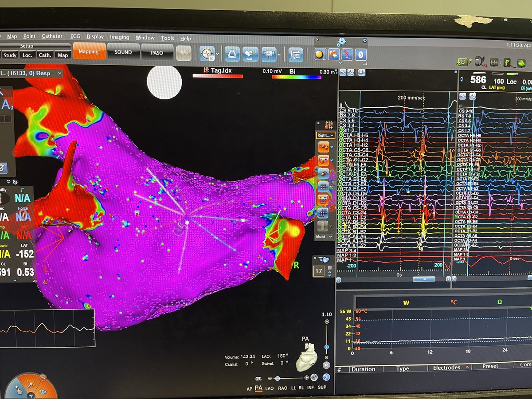Open the 'Right...' selection dropdown
The height and width of the screenshot is (399, 532).
pos(325,135)
